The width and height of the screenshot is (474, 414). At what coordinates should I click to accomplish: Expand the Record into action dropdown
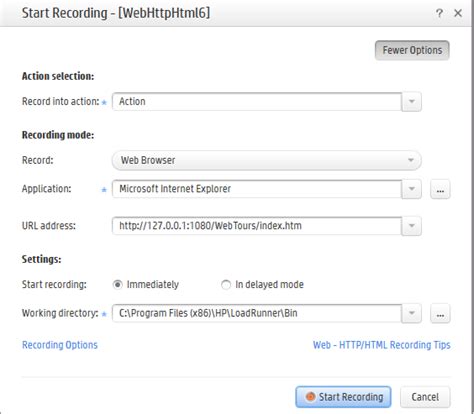point(412,102)
